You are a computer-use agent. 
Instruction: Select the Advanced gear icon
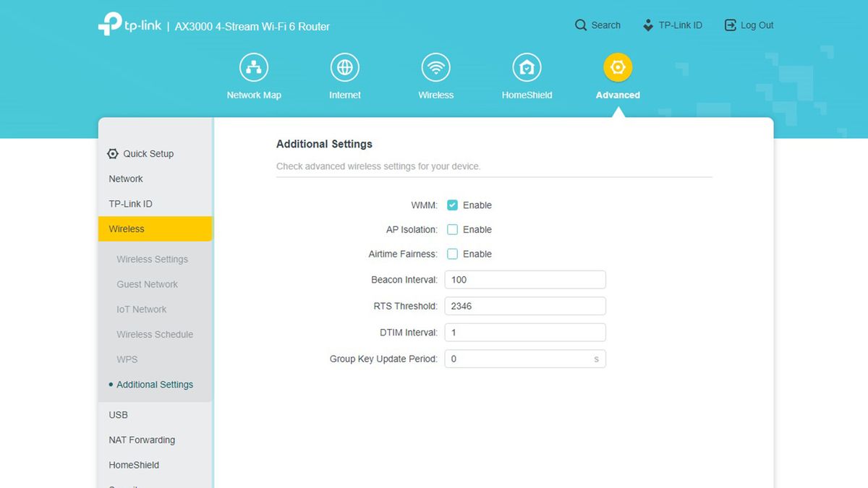point(618,68)
